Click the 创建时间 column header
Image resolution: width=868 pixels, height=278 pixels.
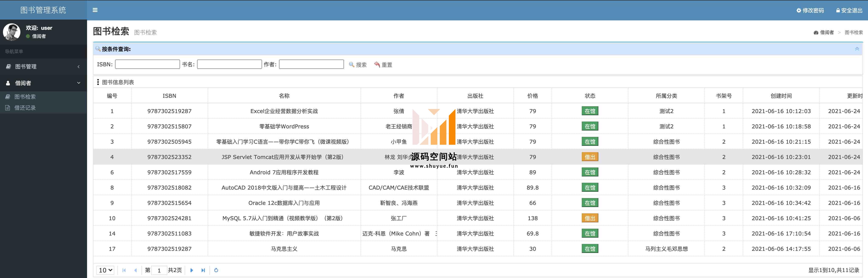781,96
